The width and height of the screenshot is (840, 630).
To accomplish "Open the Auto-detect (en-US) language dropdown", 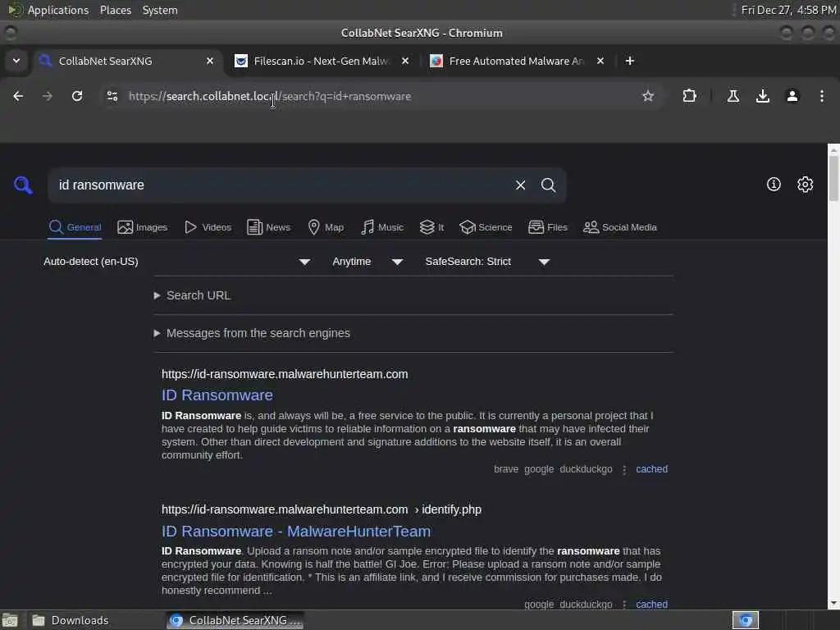I will (177, 262).
